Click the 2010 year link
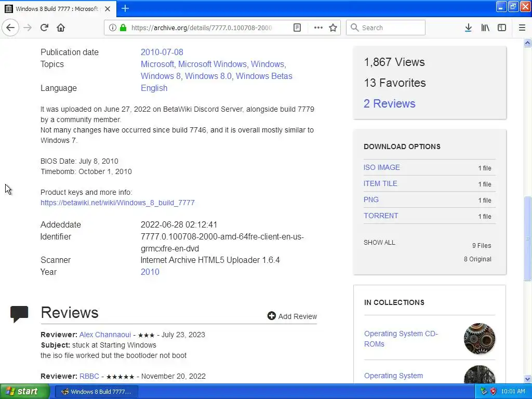The width and height of the screenshot is (532, 399). click(150, 272)
